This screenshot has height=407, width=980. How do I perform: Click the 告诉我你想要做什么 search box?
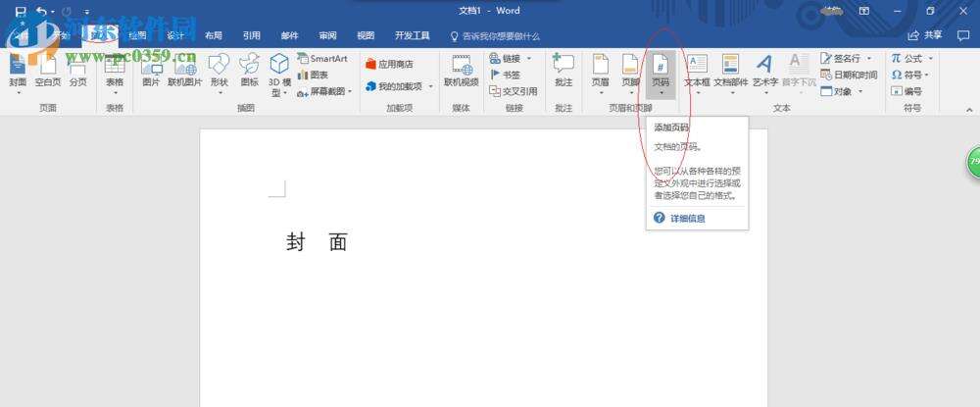click(500, 35)
